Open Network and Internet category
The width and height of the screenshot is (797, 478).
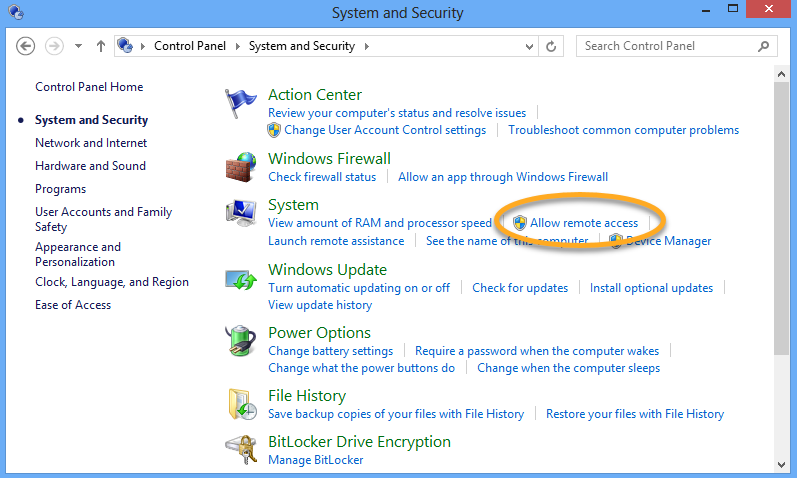pyautogui.click(x=91, y=143)
